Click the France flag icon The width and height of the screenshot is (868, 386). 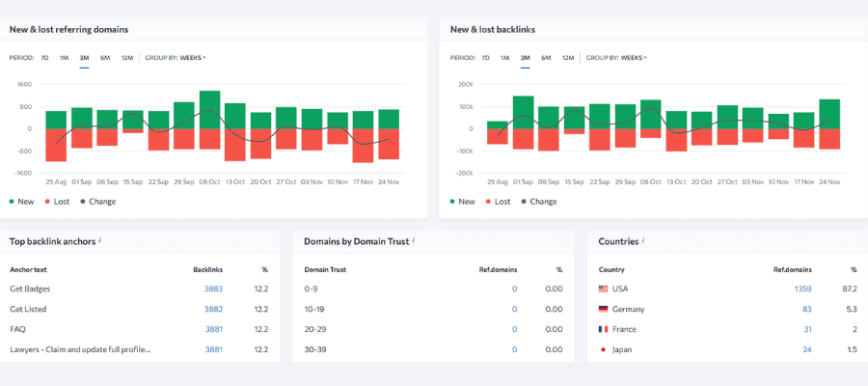point(604,329)
